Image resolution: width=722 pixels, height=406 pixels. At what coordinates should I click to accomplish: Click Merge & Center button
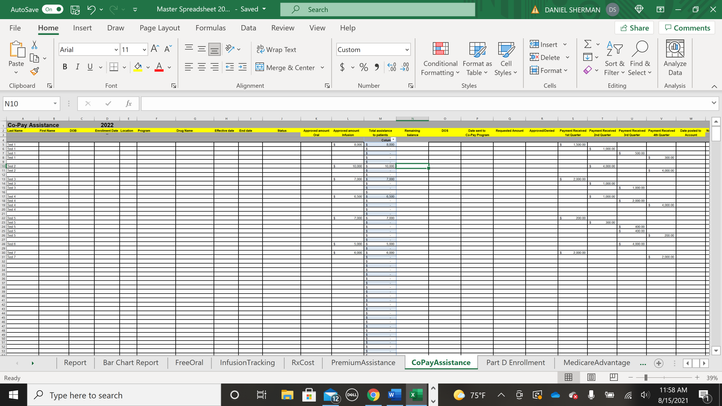[285, 67]
